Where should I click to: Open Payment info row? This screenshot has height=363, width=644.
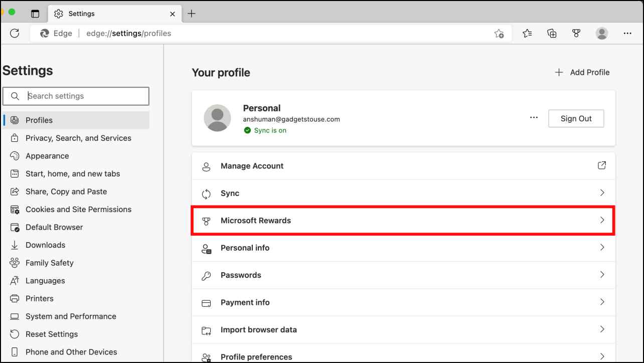pyautogui.click(x=403, y=302)
